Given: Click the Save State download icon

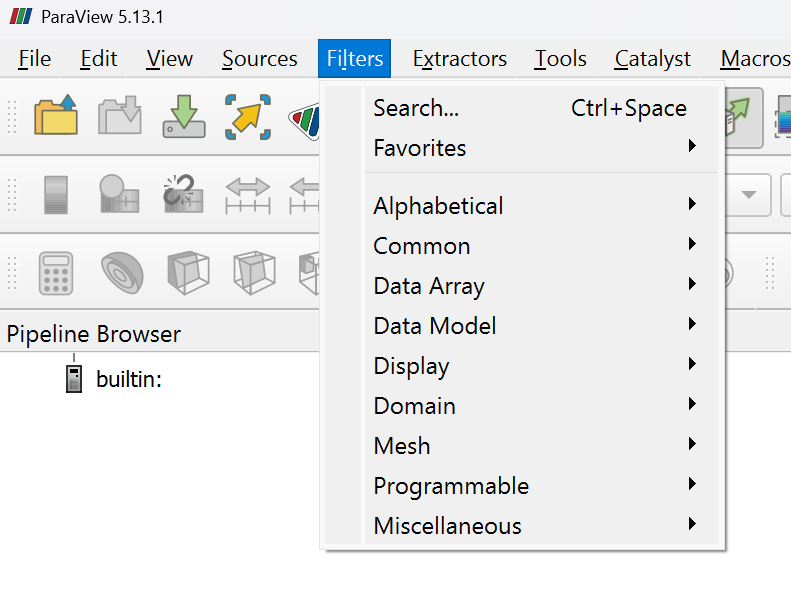Looking at the screenshot, I should coord(184,116).
